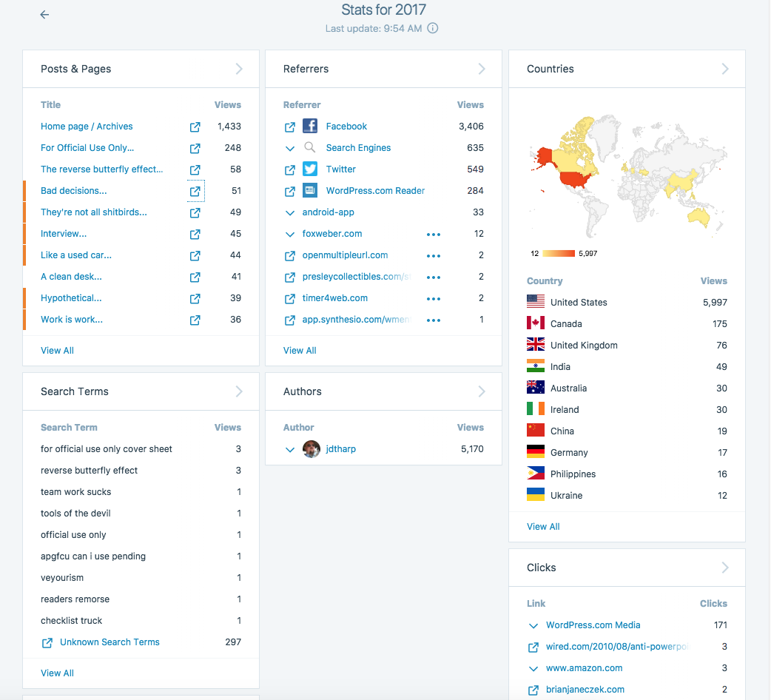Click View All under Posts & Pages
The width and height of the screenshot is (771, 700).
pyautogui.click(x=57, y=350)
